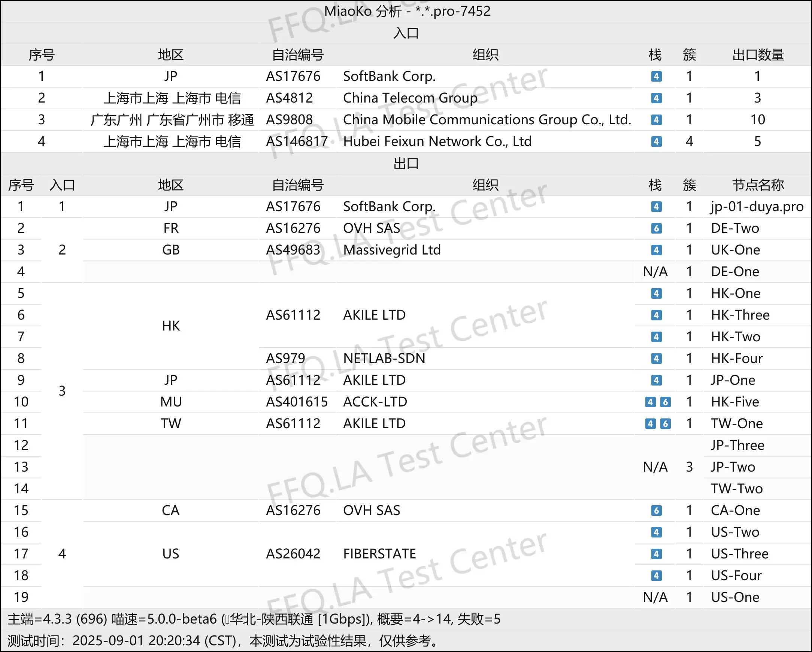Click node name DE-One

coord(735,272)
